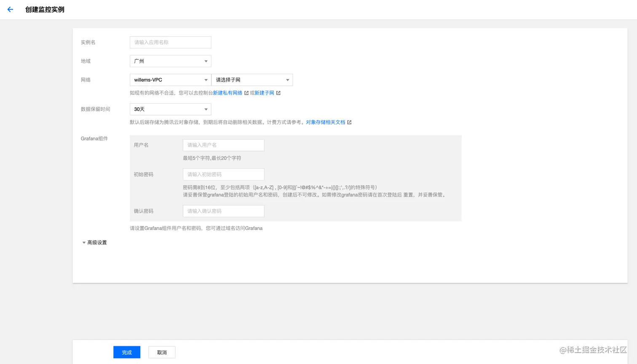
Task: Click the 创建监控实例 page title
Action: pos(45,9)
